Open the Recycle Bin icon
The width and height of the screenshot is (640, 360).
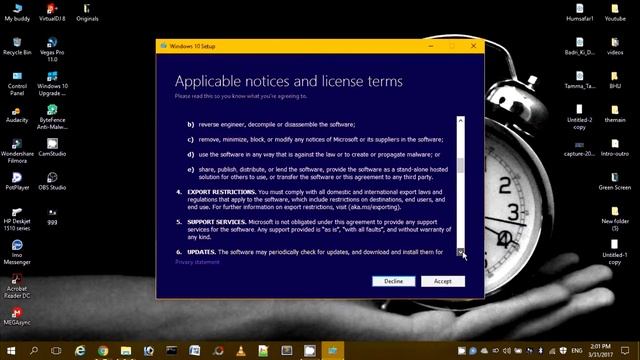click(x=17, y=46)
